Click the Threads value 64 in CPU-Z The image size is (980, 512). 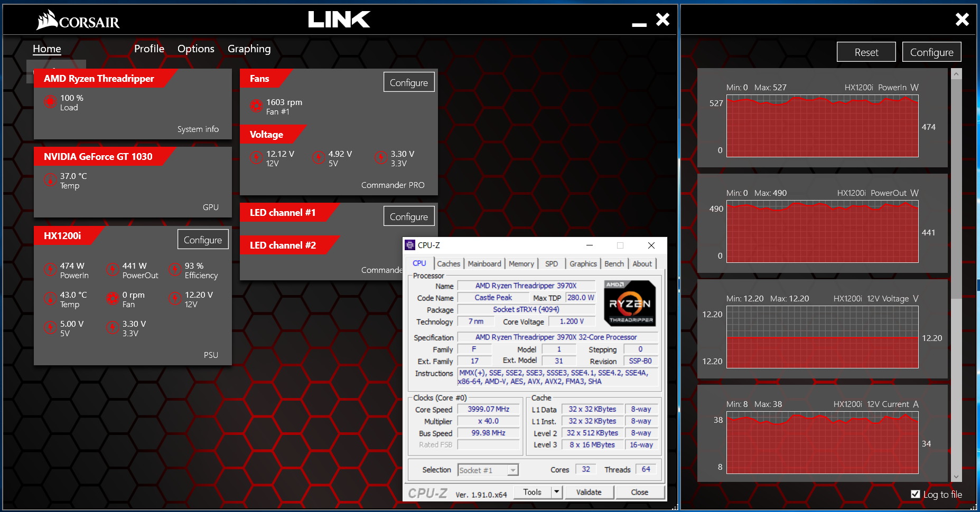tap(646, 469)
